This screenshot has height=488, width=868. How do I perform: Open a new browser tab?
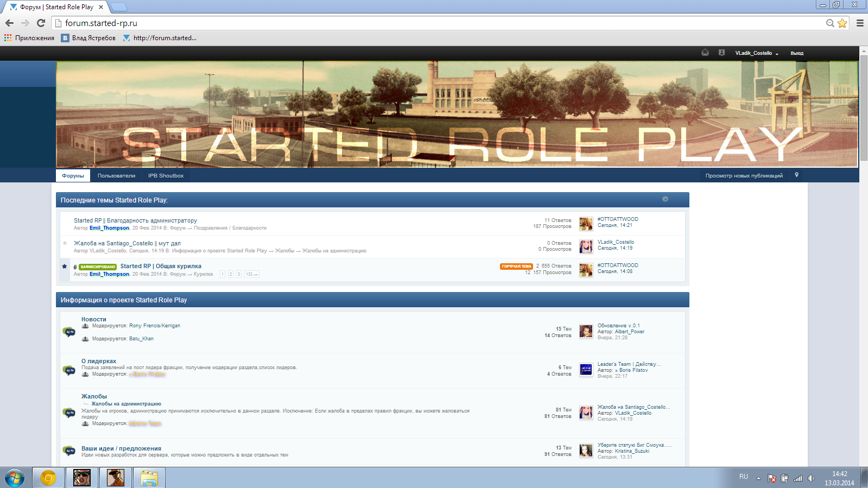coord(118,7)
